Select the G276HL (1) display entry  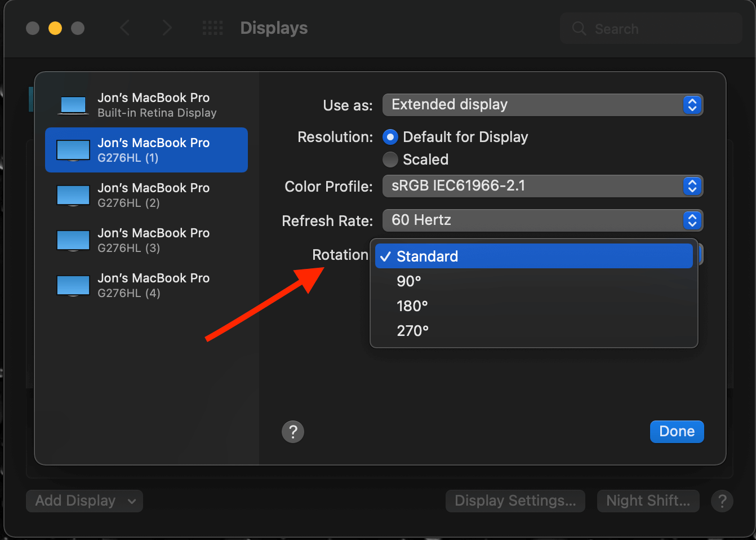pyautogui.click(x=146, y=150)
